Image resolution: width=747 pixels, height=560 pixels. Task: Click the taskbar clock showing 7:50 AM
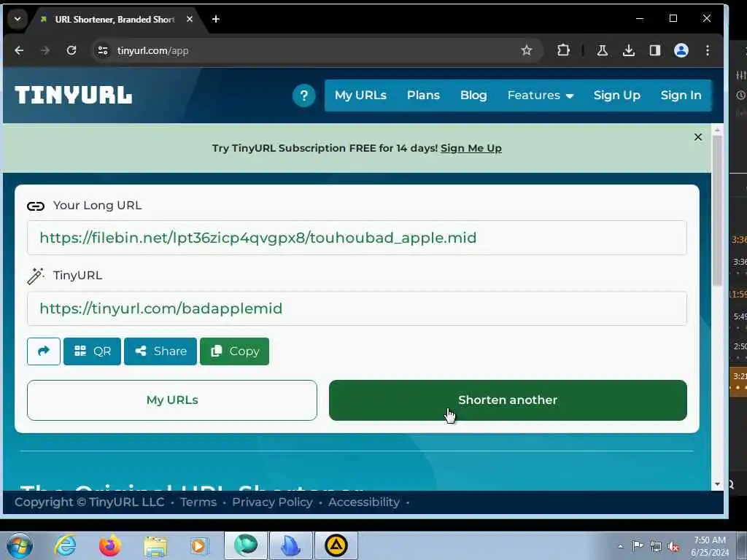[x=710, y=546]
